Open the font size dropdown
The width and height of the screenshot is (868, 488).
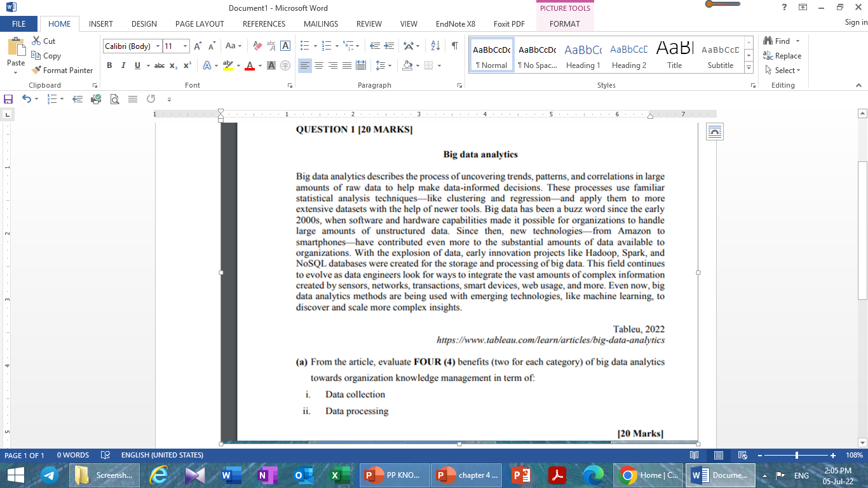pos(184,46)
